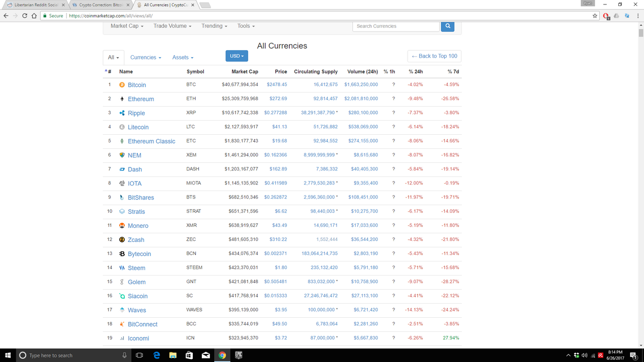644x362 pixels.
Task: Open the Monero name link
Action: click(x=138, y=226)
